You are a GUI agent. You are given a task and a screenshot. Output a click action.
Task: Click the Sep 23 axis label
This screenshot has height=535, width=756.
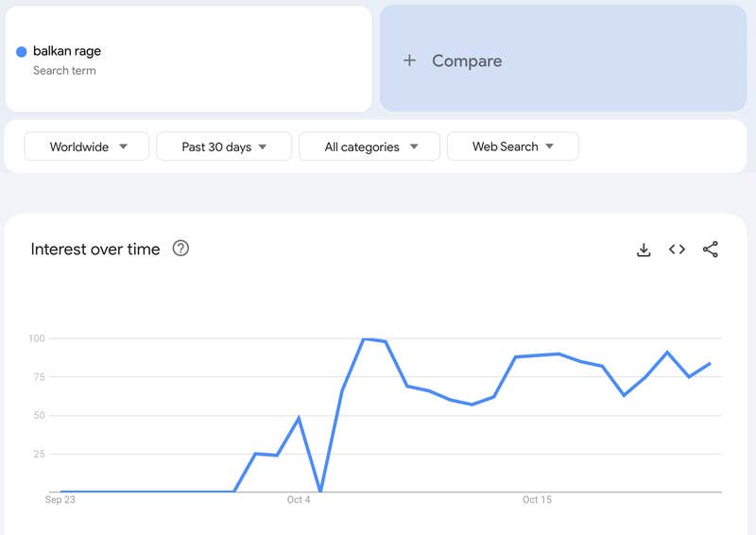pyautogui.click(x=60, y=500)
